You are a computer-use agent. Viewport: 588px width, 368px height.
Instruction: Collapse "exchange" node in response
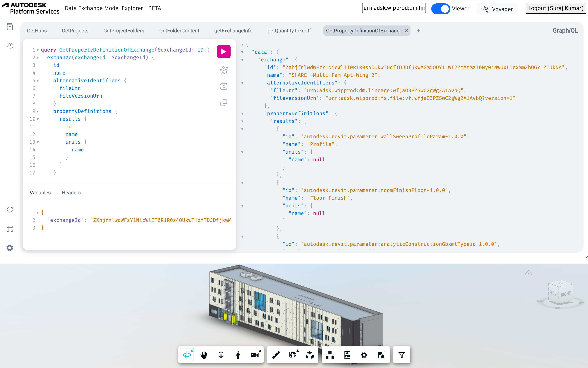tap(242, 60)
